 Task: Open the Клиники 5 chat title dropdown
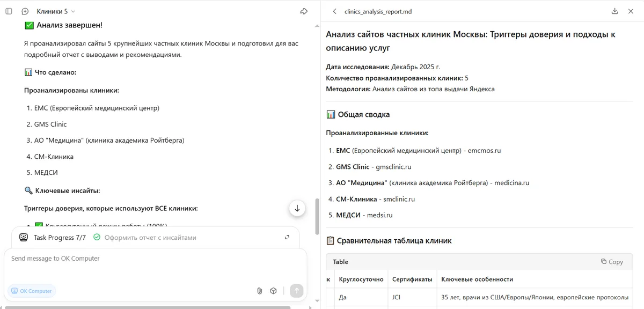coord(56,11)
